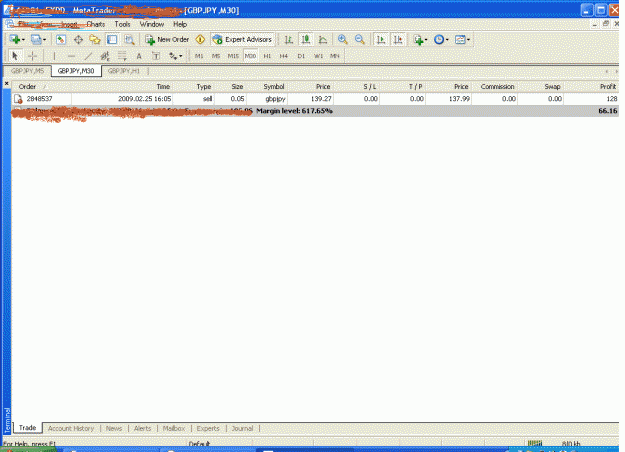Open the Experts terminal tab
625x452 pixels.
click(208, 428)
